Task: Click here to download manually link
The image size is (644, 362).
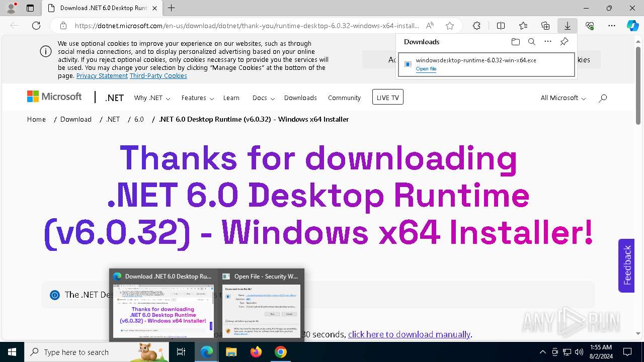Action: [409, 334]
